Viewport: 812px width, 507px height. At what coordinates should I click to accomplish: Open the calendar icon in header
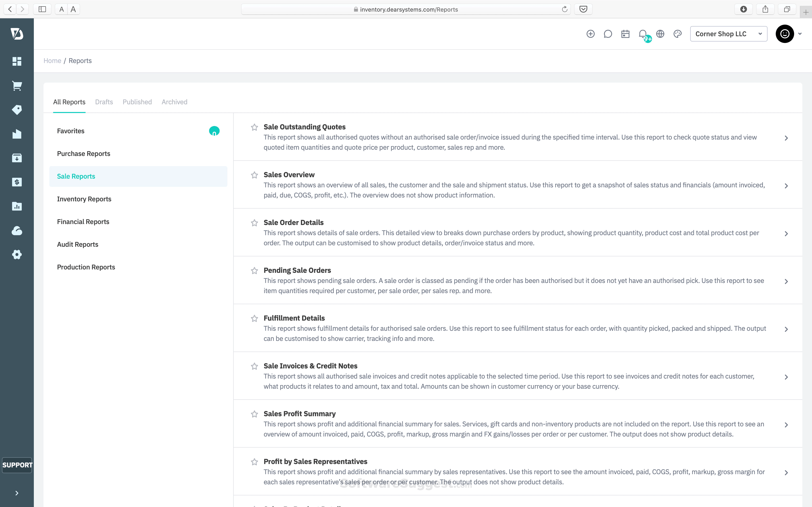[625, 34]
